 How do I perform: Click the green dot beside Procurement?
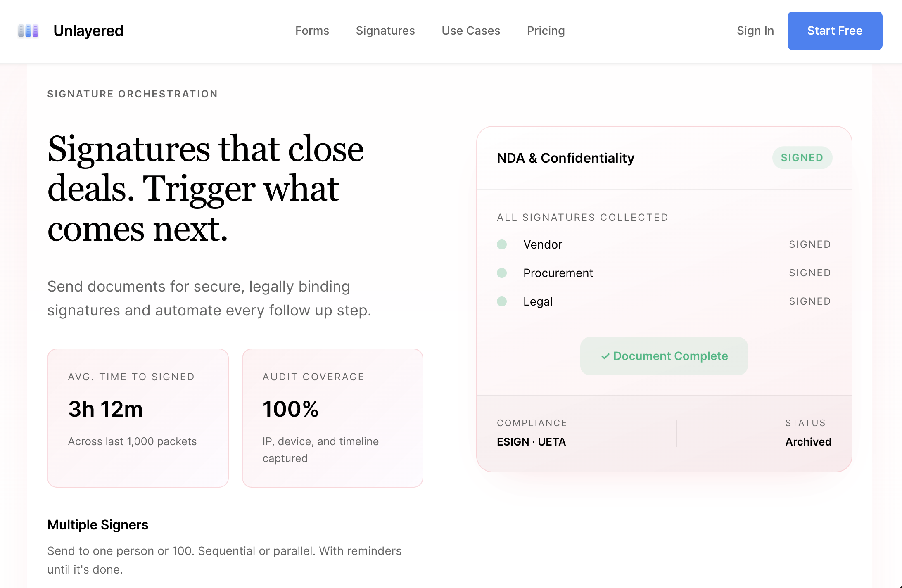click(x=502, y=273)
